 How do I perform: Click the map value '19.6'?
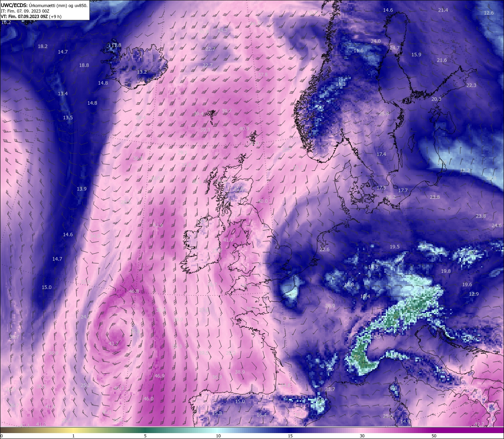467,285
